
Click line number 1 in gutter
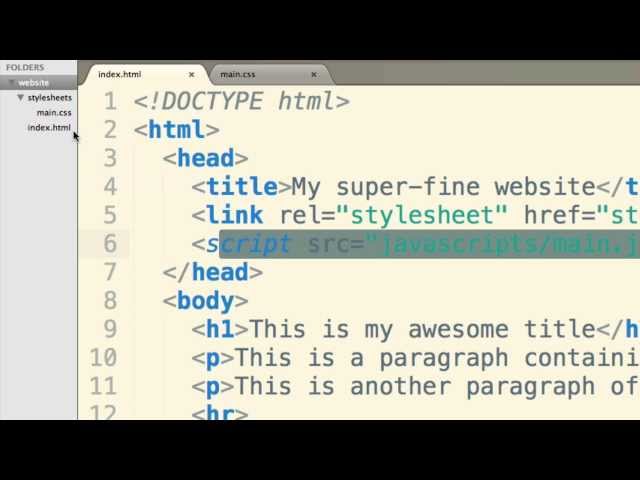click(x=110, y=101)
